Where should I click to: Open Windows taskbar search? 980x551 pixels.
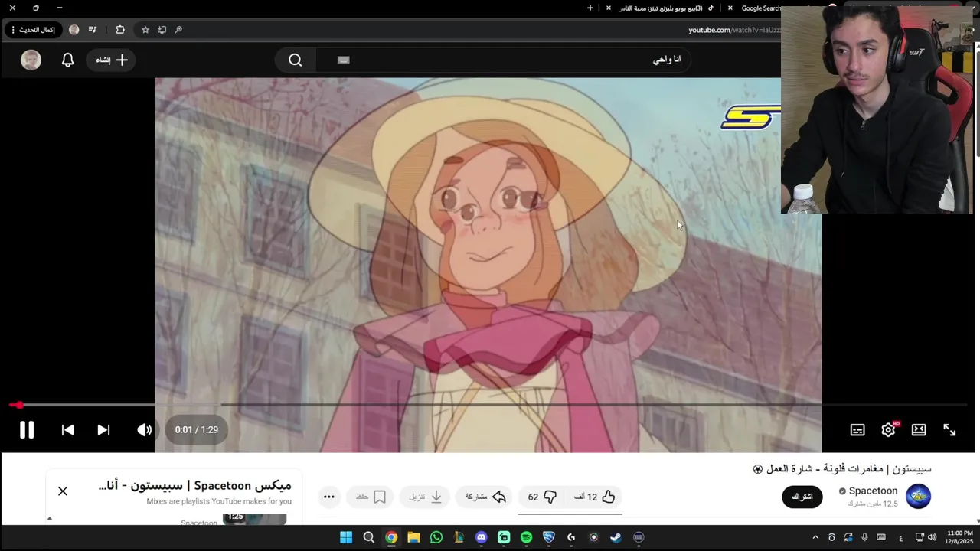click(368, 537)
